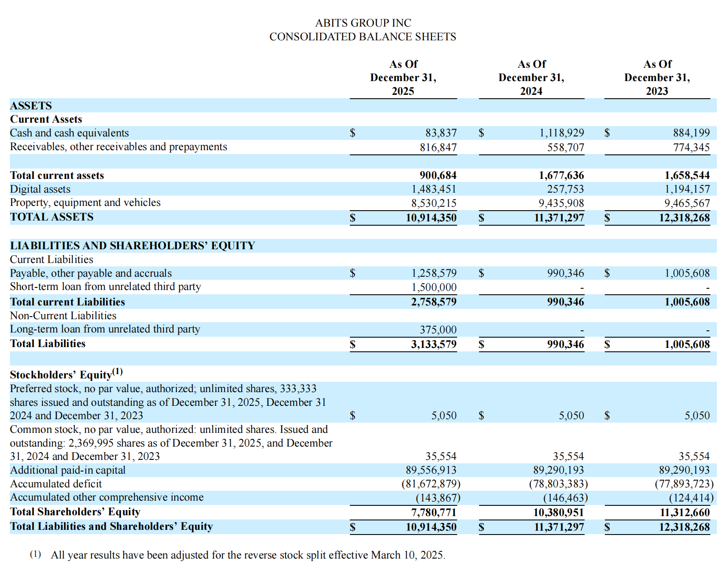Viewport: 728px width, 562px height.
Task: Select the December 31, 2023 column header
Action: (657, 78)
